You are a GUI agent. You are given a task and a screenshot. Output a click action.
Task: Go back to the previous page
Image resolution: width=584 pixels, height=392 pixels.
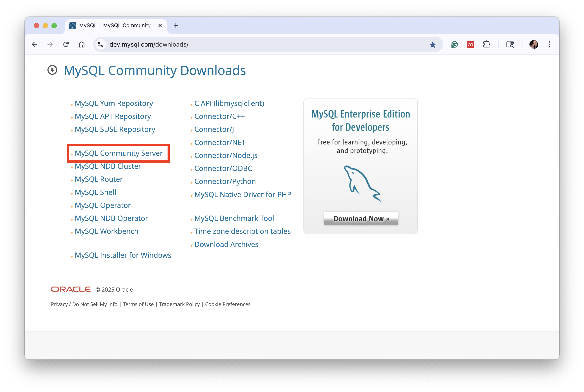tap(35, 45)
